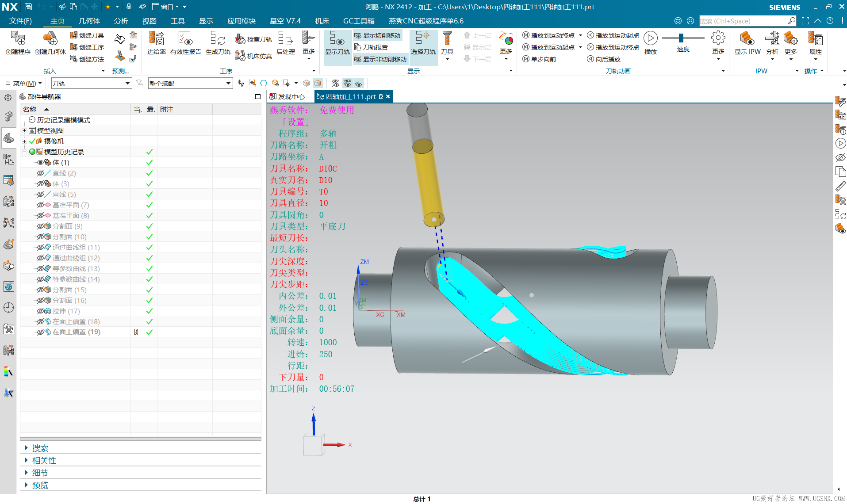This screenshot has width=847, height=504.
Task: Open the Feed Rate (进给率) tool
Action: (x=156, y=40)
